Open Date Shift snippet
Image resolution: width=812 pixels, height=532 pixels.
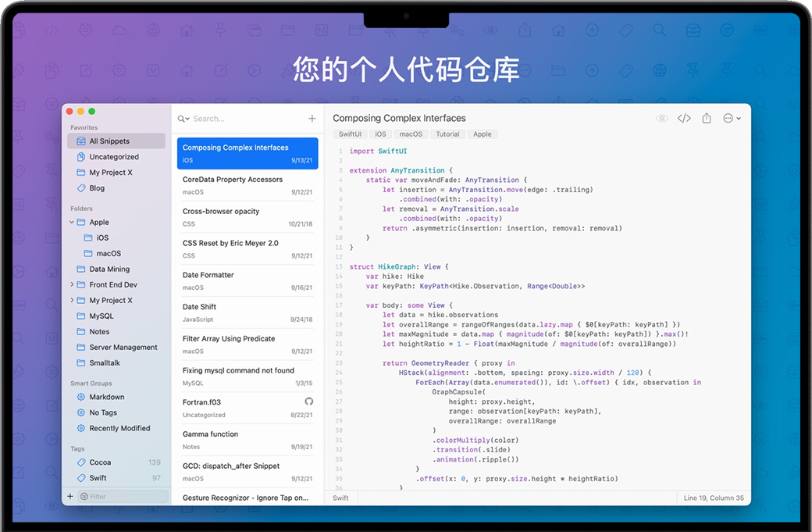pyautogui.click(x=248, y=313)
